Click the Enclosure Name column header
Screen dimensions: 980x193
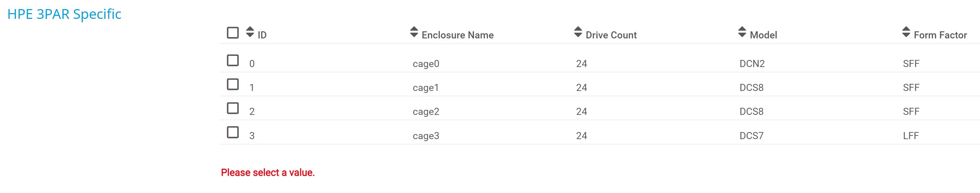457,35
